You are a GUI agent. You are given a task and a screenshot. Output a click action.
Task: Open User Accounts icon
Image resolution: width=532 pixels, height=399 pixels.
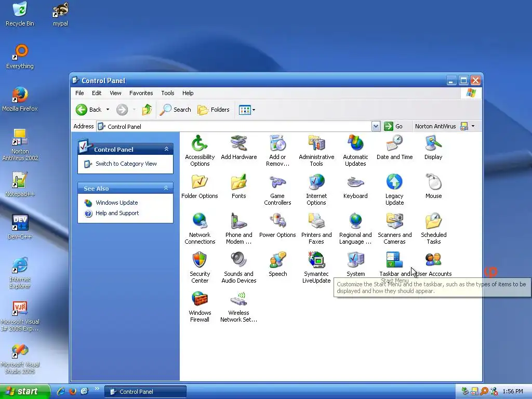(x=433, y=260)
